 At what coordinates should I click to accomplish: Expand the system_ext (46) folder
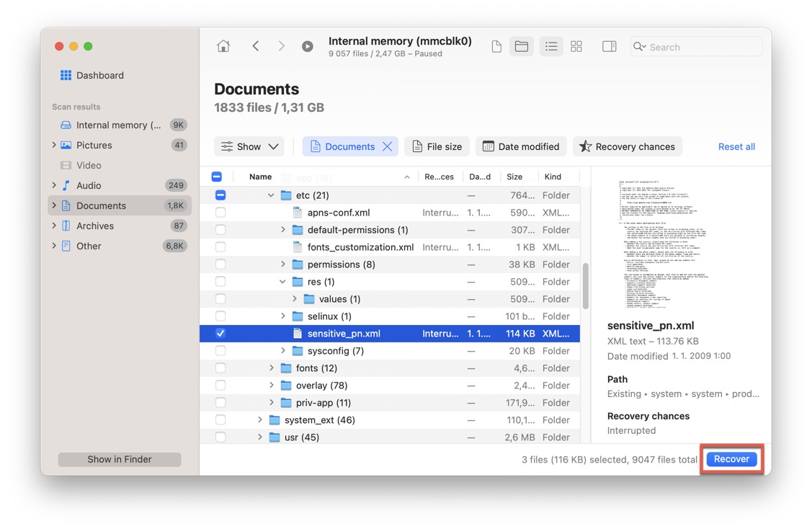(x=260, y=419)
